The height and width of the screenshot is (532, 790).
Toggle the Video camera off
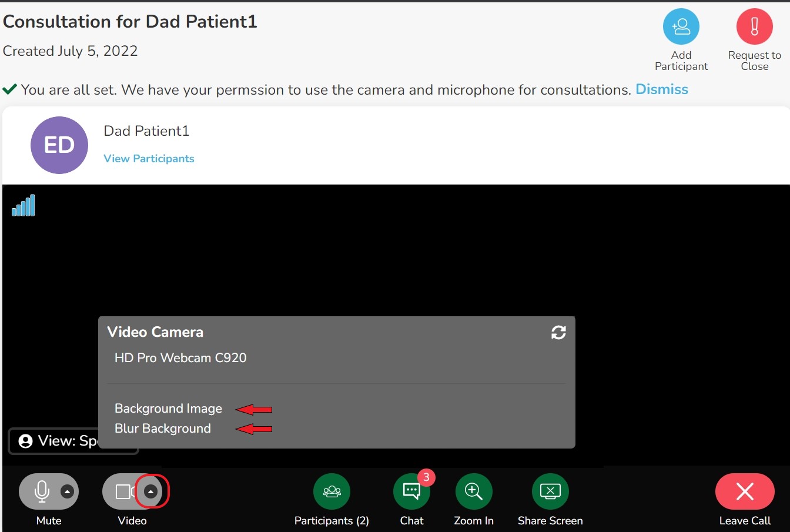pyautogui.click(x=123, y=491)
